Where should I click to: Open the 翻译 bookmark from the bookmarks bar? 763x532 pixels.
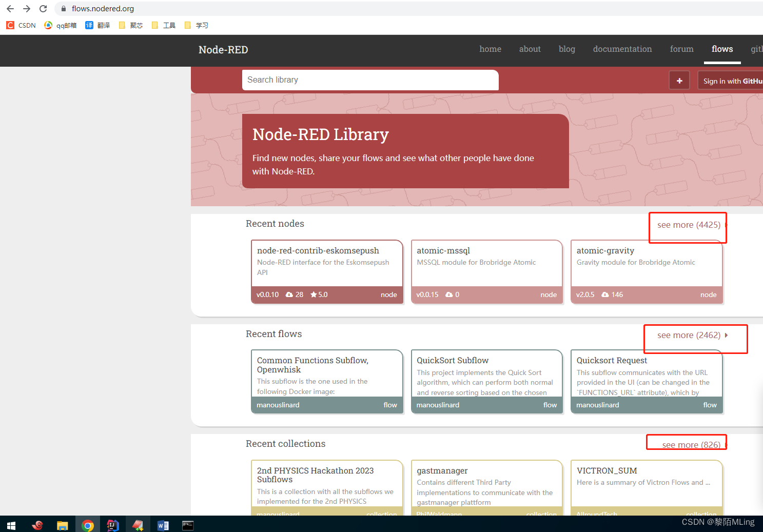[x=97, y=25]
